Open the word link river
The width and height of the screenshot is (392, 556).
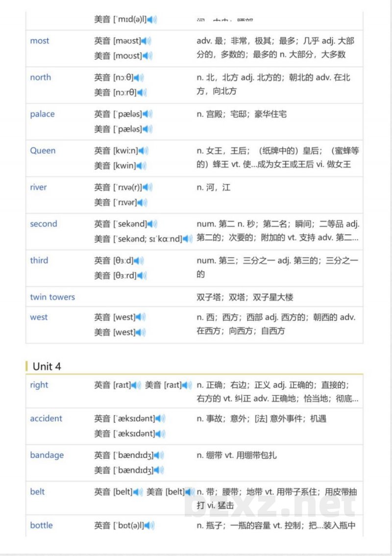click(x=38, y=187)
